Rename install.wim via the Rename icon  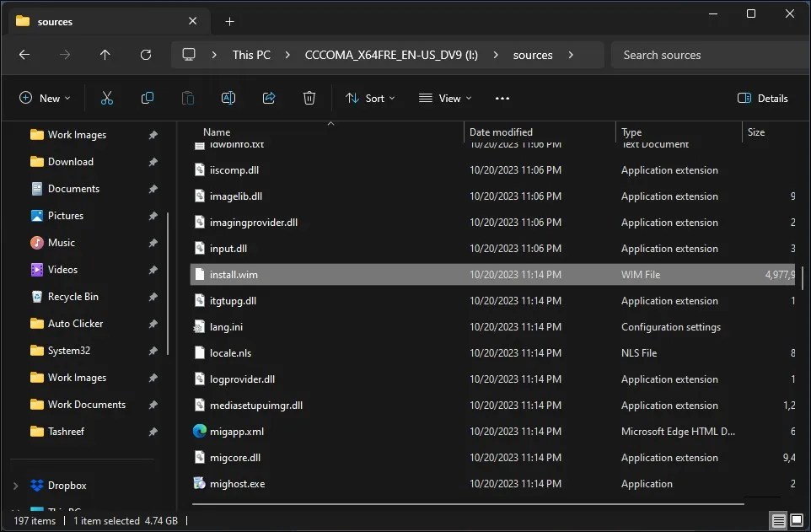pyautogui.click(x=228, y=98)
